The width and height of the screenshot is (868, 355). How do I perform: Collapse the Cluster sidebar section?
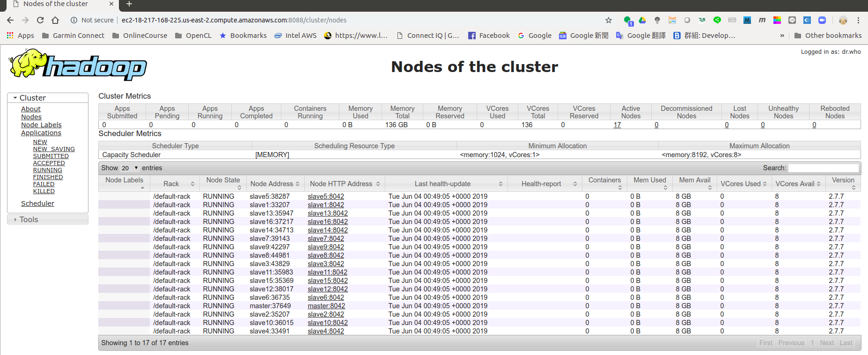[x=48, y=98]
